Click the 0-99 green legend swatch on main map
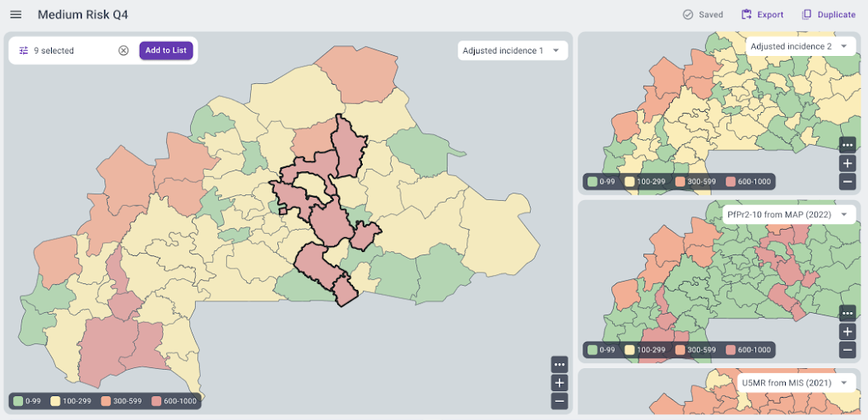 [18, 401]
